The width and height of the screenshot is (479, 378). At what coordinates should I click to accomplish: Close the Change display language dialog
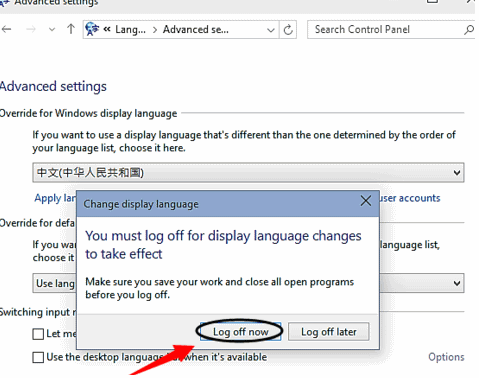coord(366,201)
